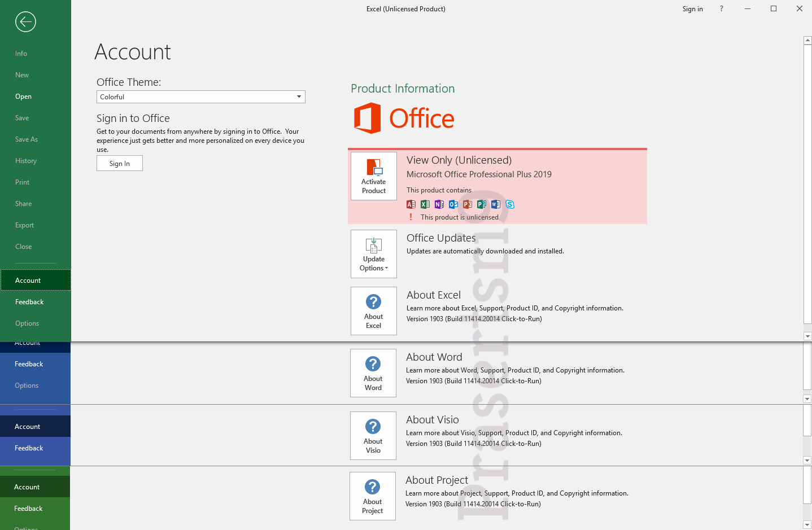Viewport: 812px width, 530px height.
Task: Click the Publisher icon in product contents
Action: [x=482, y=204]
